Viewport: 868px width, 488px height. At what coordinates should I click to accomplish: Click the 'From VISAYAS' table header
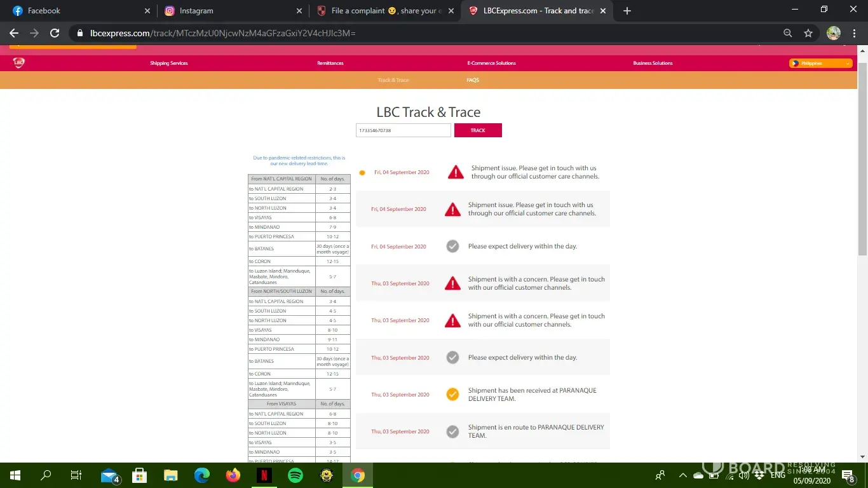pyautogui.click(x=281, y=404)
